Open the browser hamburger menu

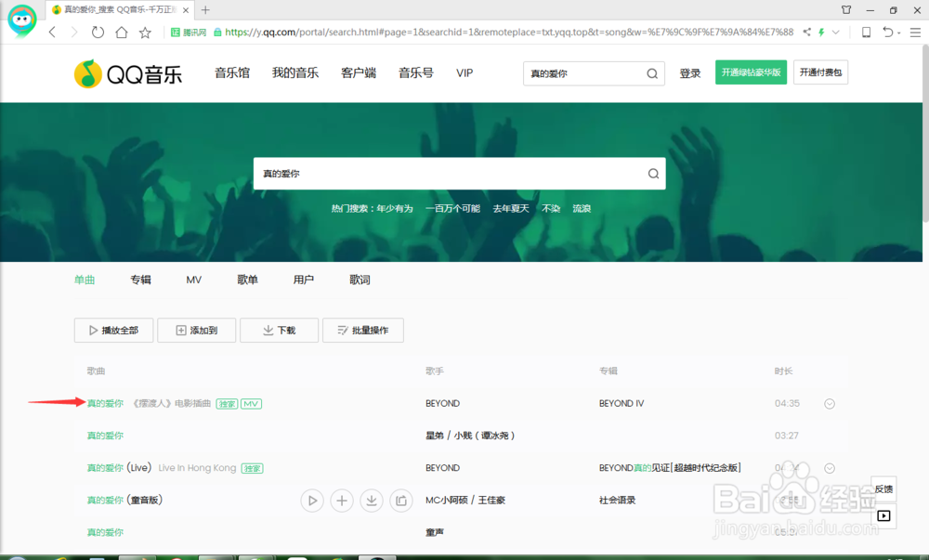coord(915,32)
